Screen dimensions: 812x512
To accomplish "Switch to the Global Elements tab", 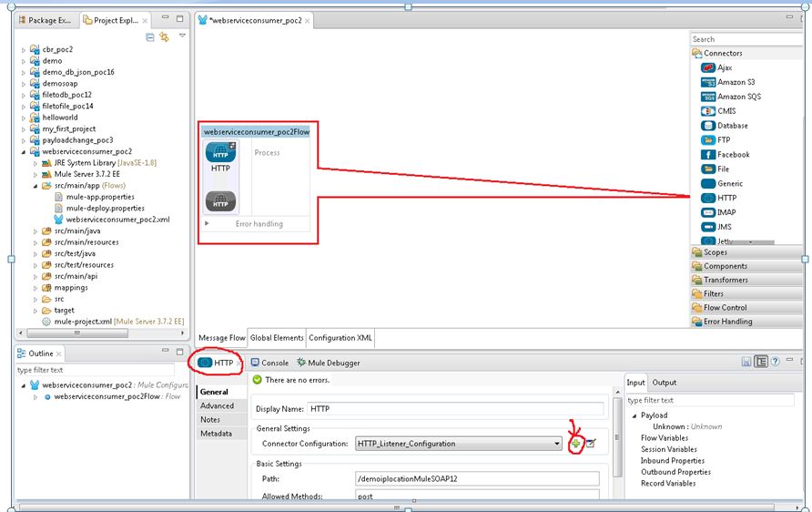I will click(277, 338).
